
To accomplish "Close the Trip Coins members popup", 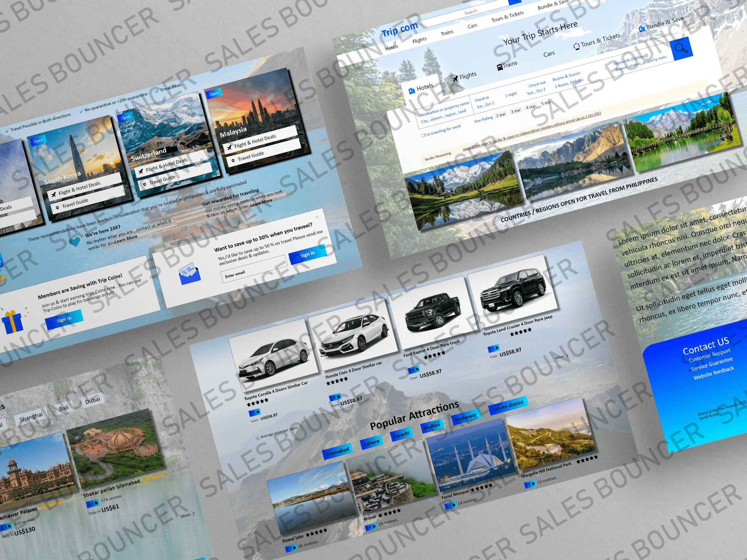I will (141, 264).
